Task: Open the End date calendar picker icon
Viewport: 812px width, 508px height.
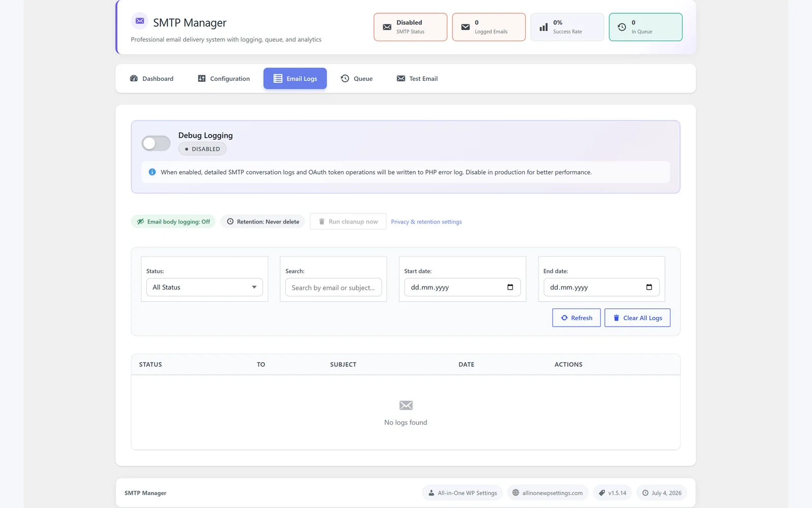Action: (649, 287)
